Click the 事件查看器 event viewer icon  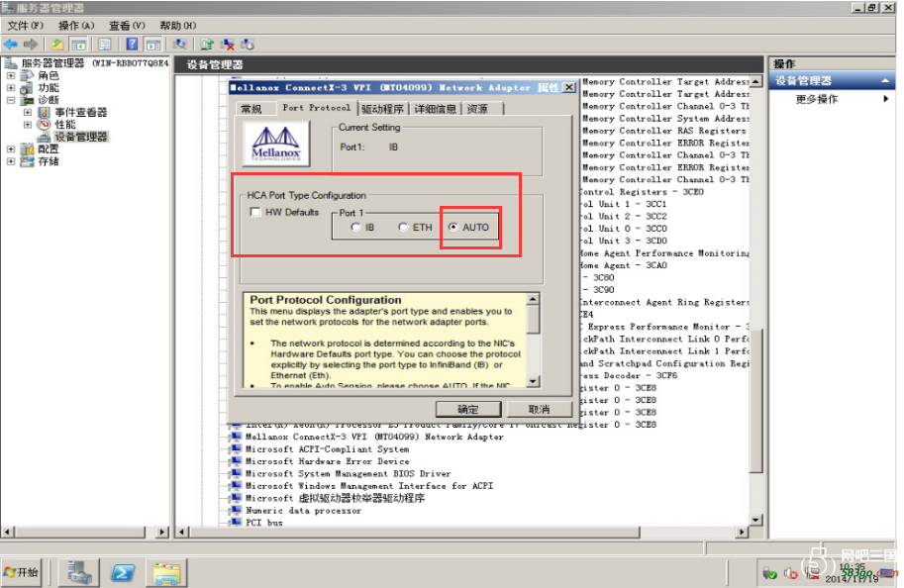click(44, 113)
